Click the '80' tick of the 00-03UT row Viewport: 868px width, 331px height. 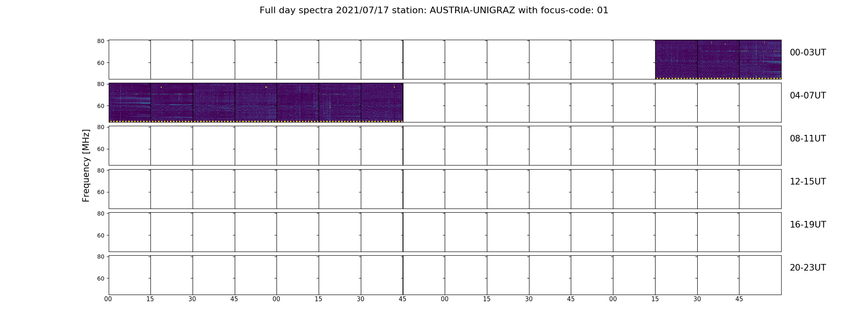click(100, 41)
